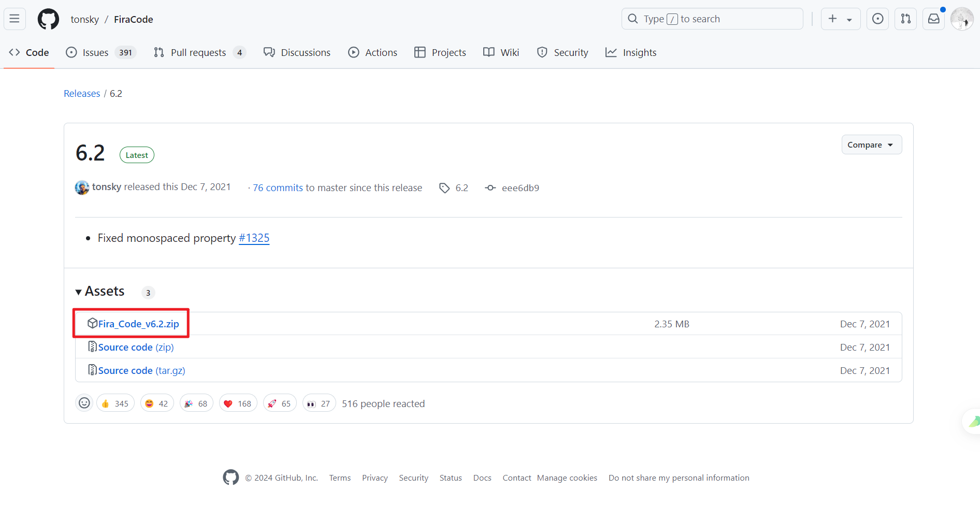Open the repository Security tab
Viewport: 980px width, 506px height.
pos(563,52)
